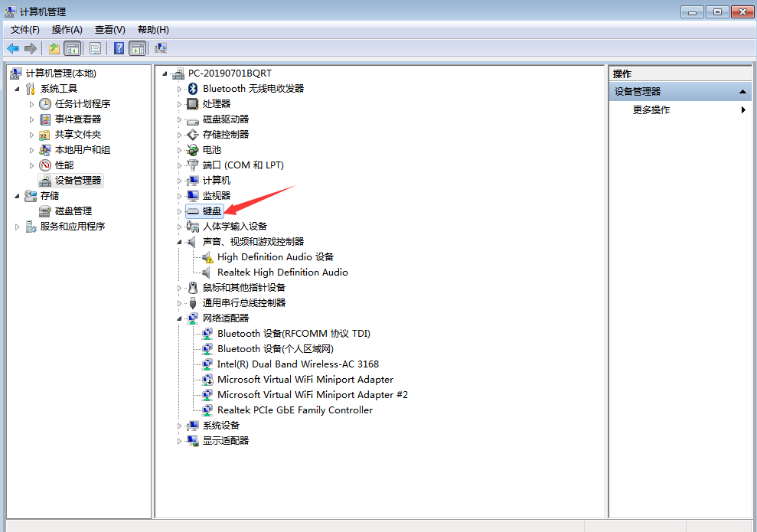Expand the 任务计划程序 node
Viewport: 757px width, 532px height.
(x=32, y=104)
